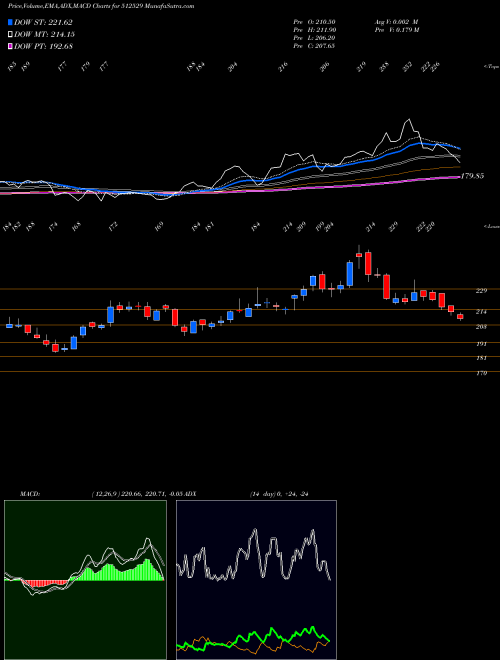
Task: Click the 'Pre H: 211.90' high value
Action: [314, 29]
